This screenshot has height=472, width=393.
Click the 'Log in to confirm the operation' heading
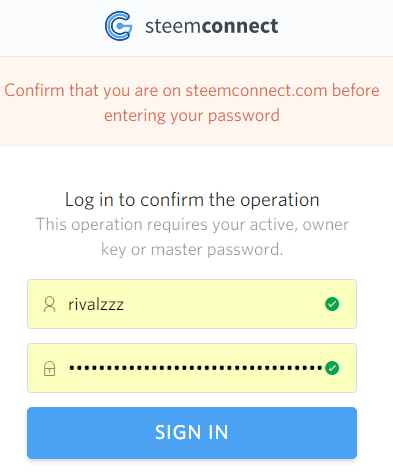pos(192,200)
